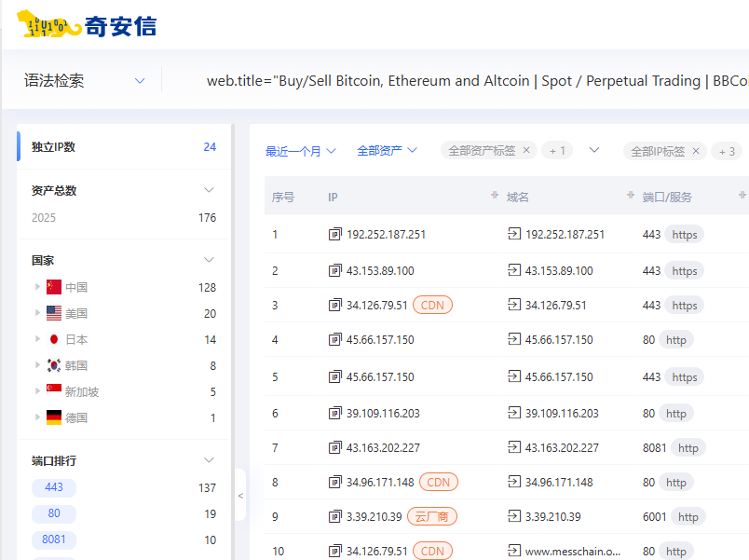Filter by port 443 tag

click(x=54, y=487)
